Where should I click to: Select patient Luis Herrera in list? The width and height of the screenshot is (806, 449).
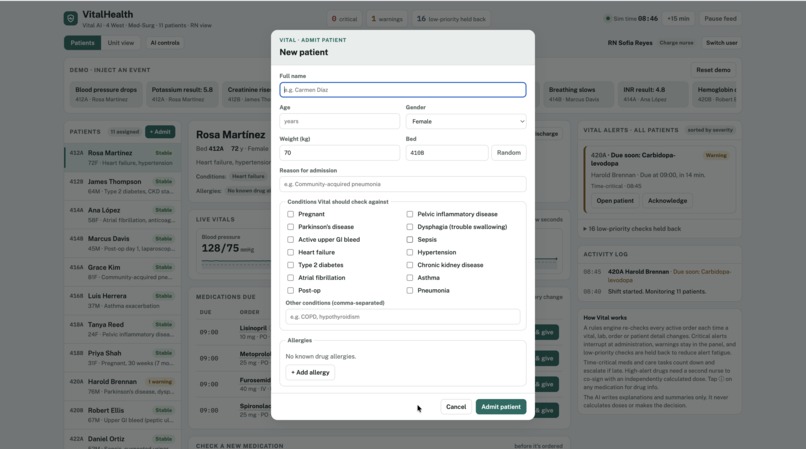122,301
